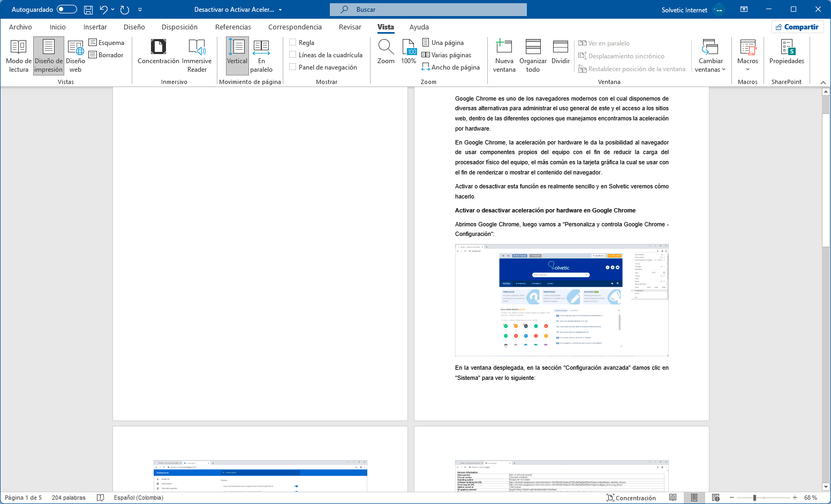Open the Zoom dialog
Screen dimensions: 831x504
point(386,52)
